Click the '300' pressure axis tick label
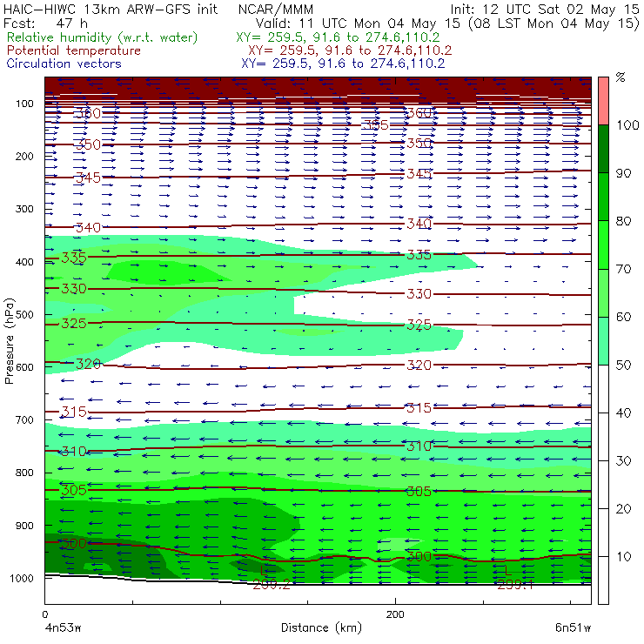644x644 pixels. coord(24,209)
